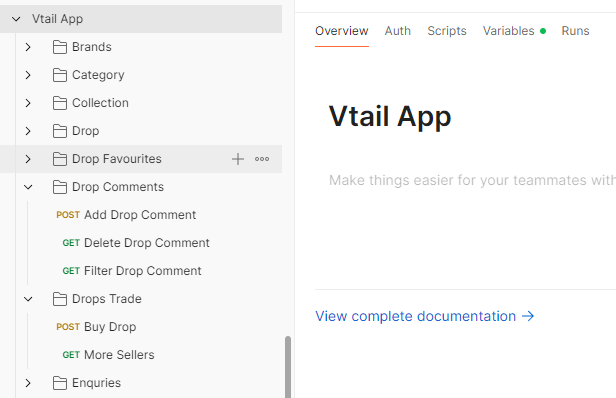This screenshot has width=616, height=398.
Task: Collapse the Drop Comments folder chevron
Action: coord(28,187)
